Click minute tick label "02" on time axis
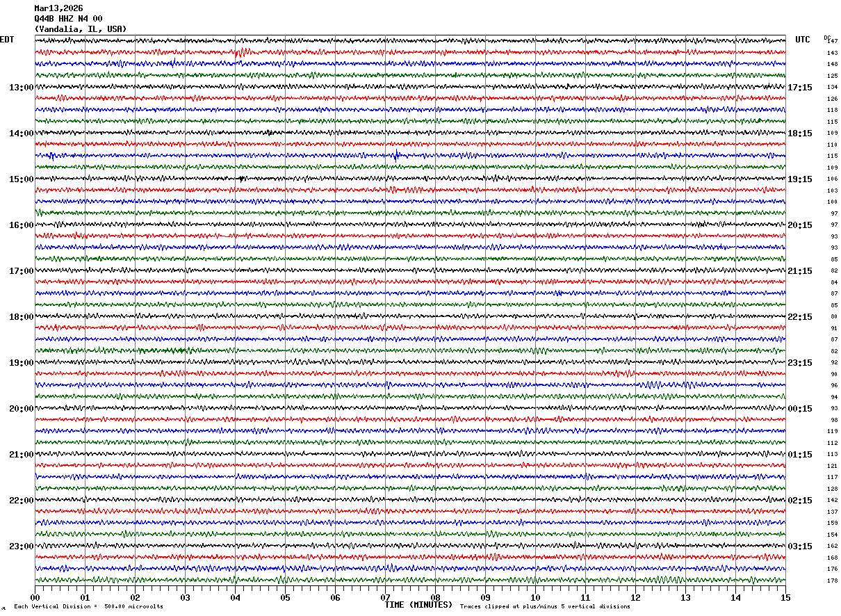The image size is (841, 616). coord(135,597)
